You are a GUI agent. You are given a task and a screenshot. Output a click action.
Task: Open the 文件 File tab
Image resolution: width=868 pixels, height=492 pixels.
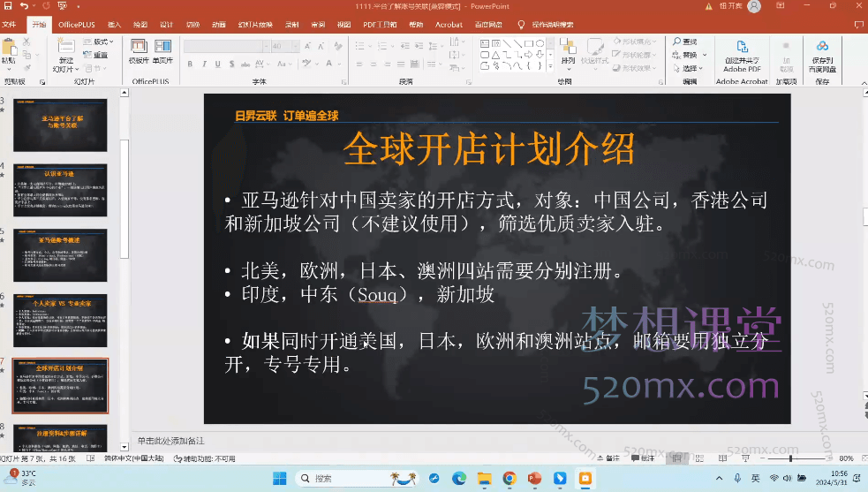coord(9,25)
